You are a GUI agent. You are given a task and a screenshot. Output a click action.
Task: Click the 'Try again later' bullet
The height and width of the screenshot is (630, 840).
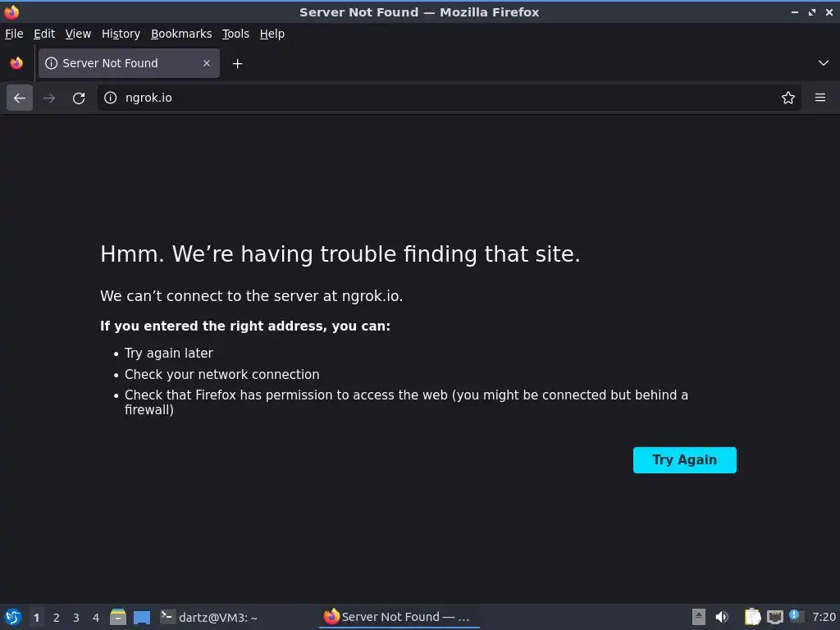[169, 353]
